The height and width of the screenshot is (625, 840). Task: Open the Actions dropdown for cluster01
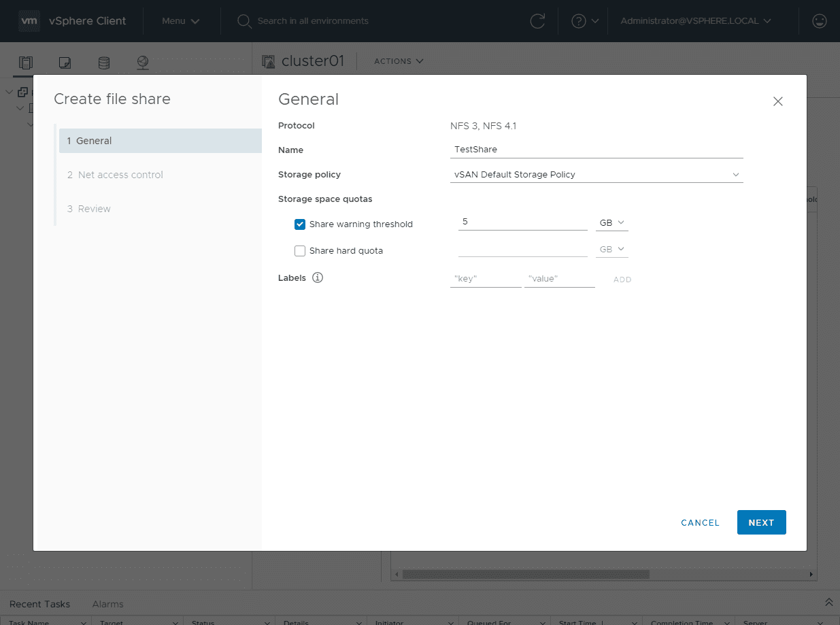click(x=398, y=61)
